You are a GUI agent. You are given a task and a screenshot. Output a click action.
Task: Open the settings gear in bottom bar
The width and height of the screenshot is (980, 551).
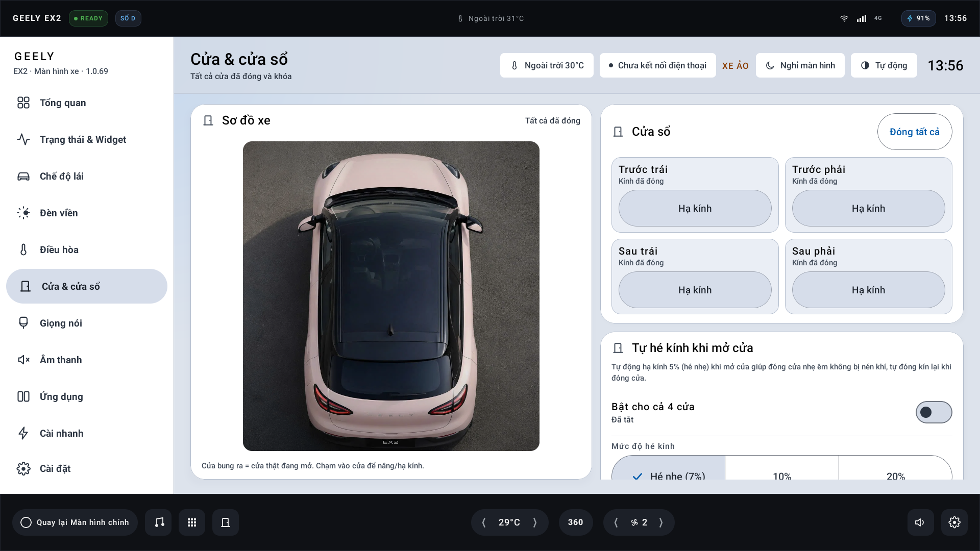(954, 522)
